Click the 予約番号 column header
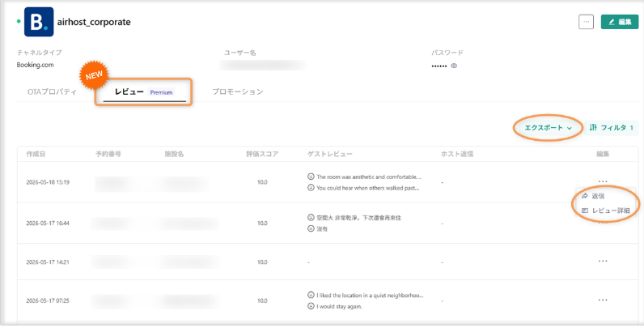 point(108,154)
